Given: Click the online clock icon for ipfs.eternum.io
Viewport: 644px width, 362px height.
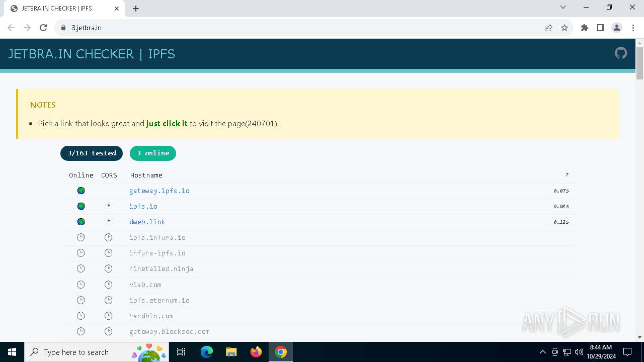Looking at the screenshot, I should (x=81, y=300).
